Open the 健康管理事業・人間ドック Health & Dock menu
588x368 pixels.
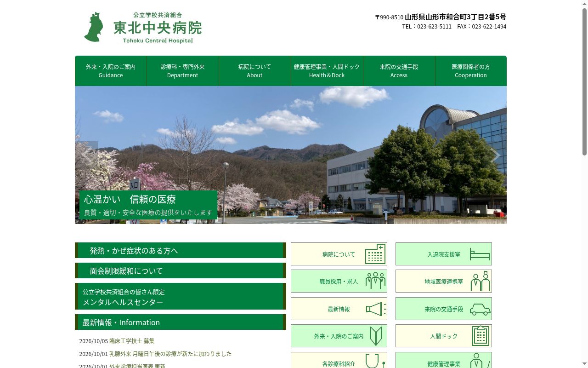[327, 71]
